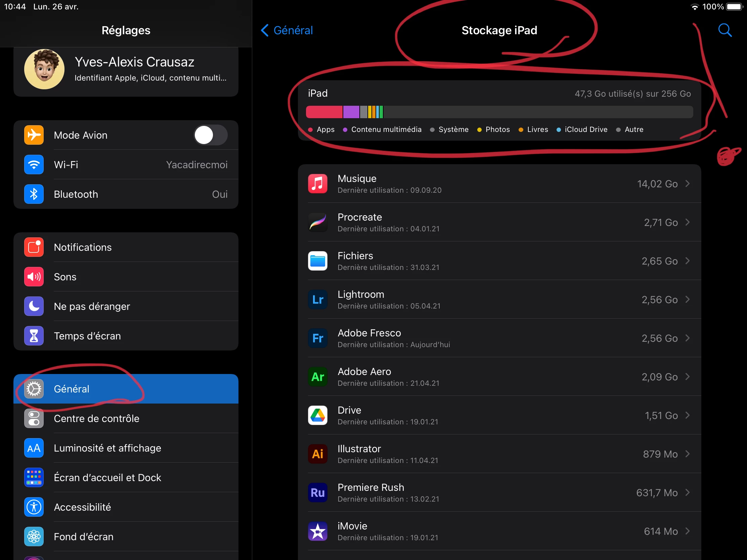Viewport: 747px width, 560px height.
Task: Tap the Adobe Fresco Fr icon
Action: pyautogui.click(x=317, y=338)
